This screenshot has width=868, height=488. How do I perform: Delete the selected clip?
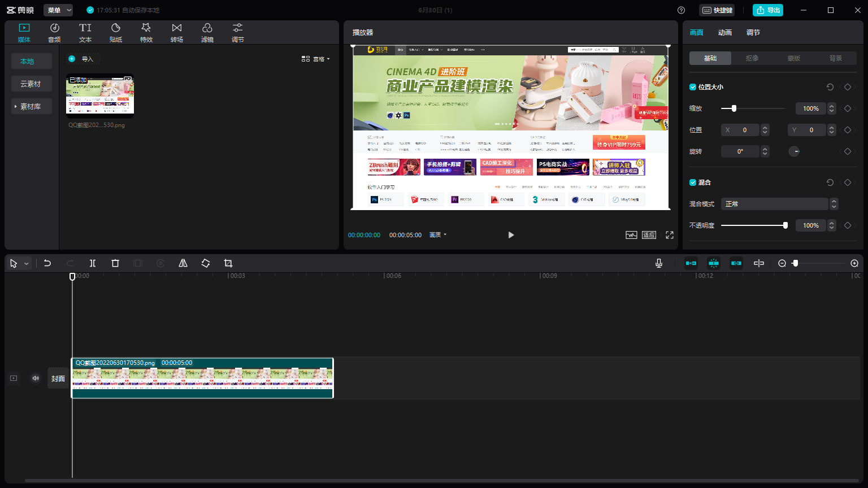(x=115, y=263)
